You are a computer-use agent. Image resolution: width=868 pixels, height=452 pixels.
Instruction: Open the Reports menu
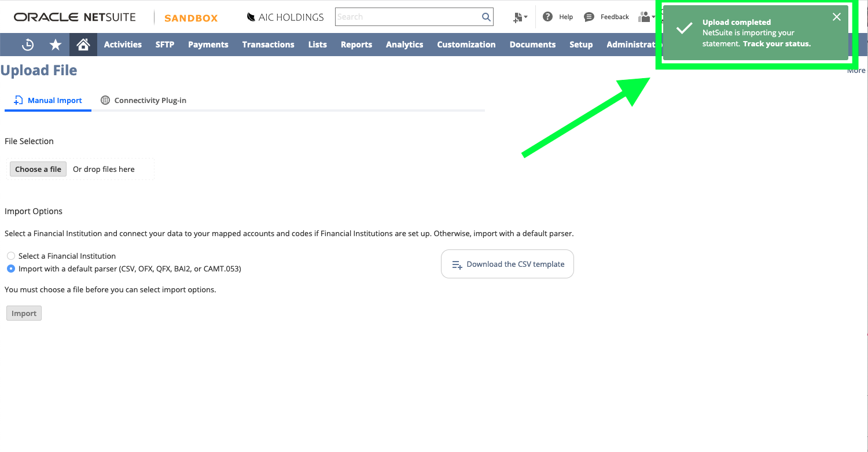pos(356,45)
